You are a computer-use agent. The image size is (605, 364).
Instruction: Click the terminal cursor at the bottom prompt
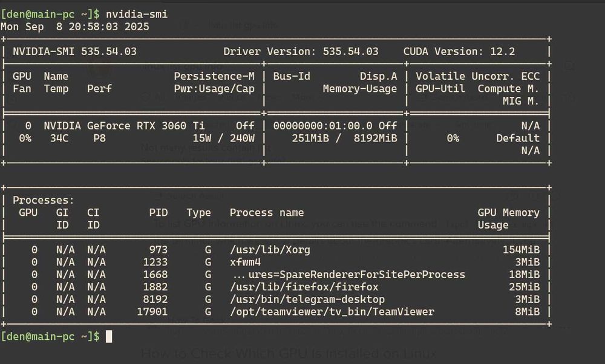109,336
